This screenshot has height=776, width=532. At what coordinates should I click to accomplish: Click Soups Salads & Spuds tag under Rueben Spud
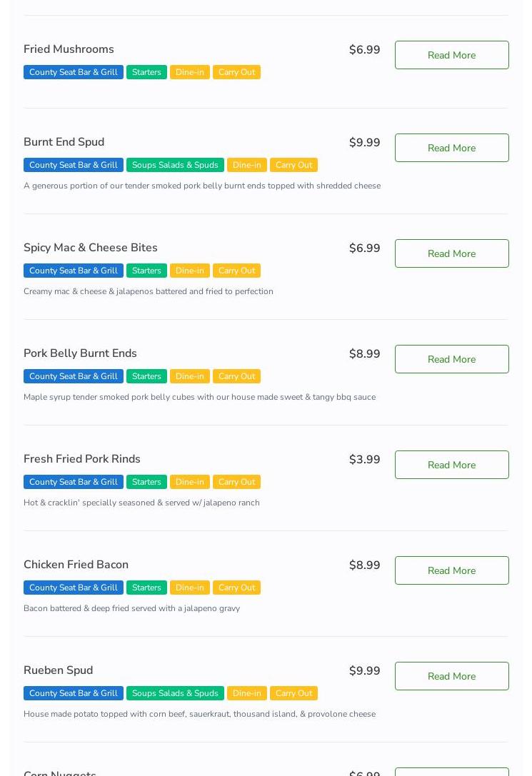point(175,693)
